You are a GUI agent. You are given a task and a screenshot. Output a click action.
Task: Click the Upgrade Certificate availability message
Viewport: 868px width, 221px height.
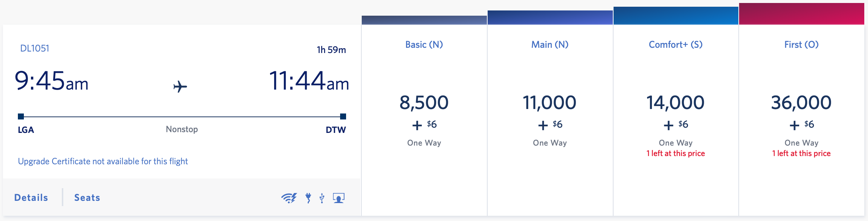[103, 161]
